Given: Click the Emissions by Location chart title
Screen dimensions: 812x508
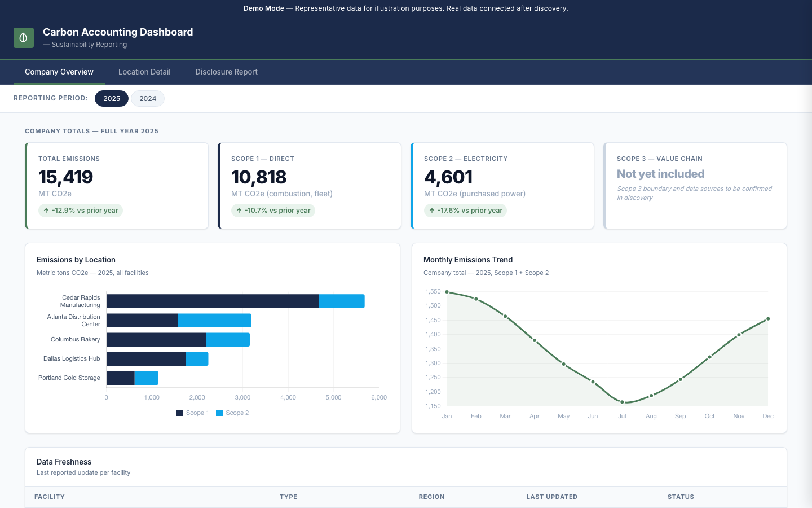Looking at the screenshot, I should tap(76, 260).
